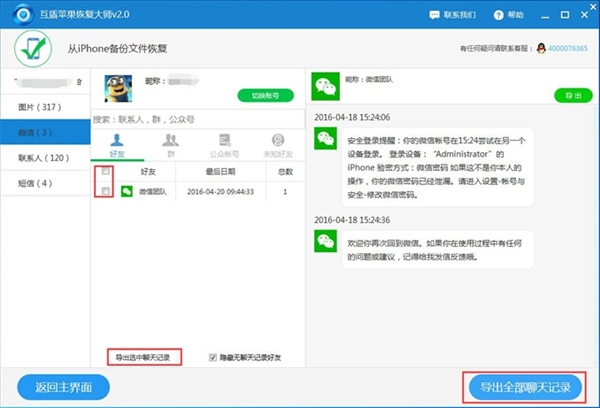Click date 2016-04-20 09:44:33 cell
The width and height of the screenshot is (600, 408).
220,192
